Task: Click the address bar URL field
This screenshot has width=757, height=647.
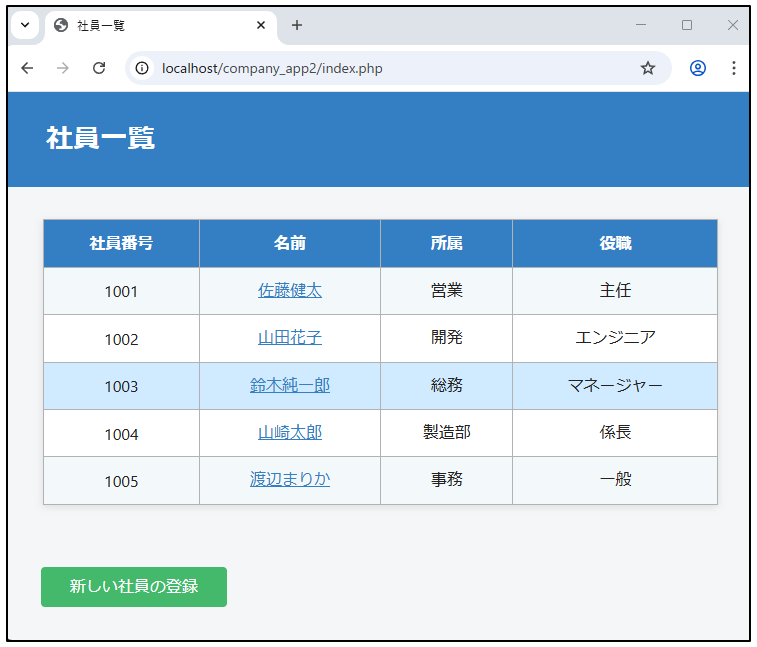Action: 390,68
